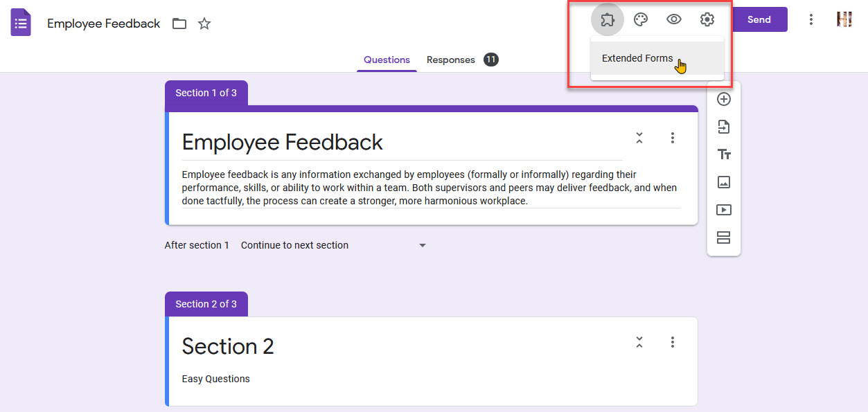This screenshot has width=868, height=412.
Task: Star the Employee Feedback form
Action: 204,23
